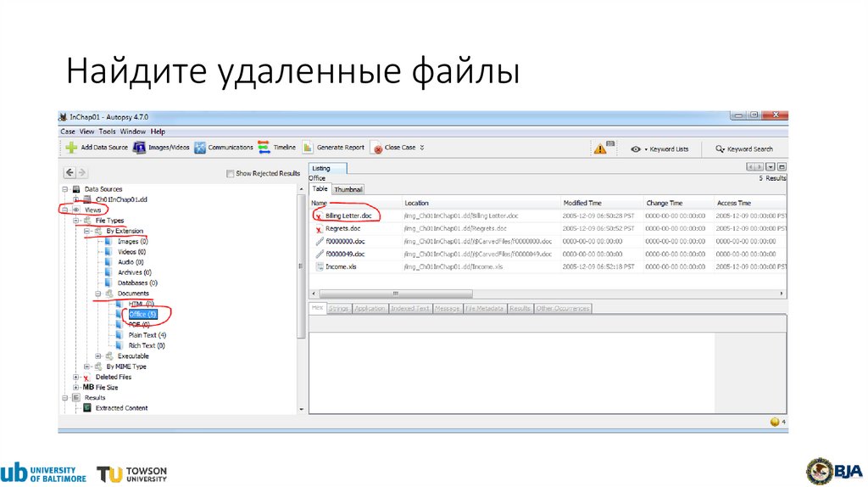Click the Add Data Source icon
The height and width of the screenshot is (487, 868).
(x=71, y=148)
